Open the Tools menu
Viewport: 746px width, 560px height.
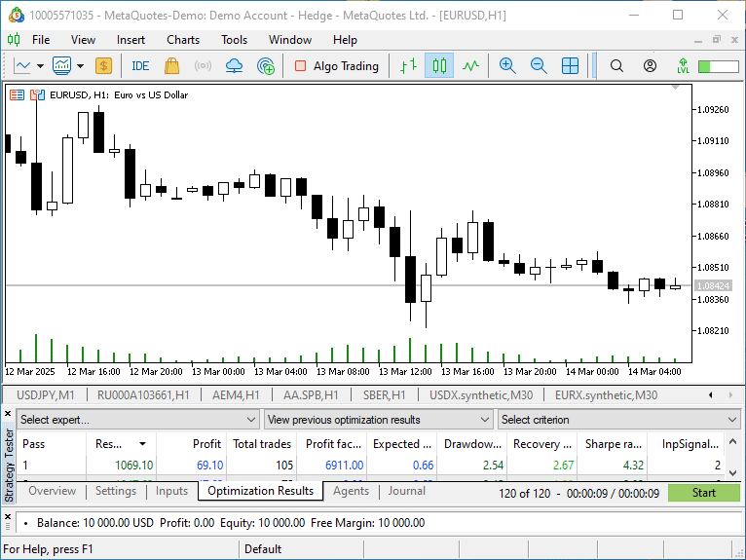tap(234, 40)
